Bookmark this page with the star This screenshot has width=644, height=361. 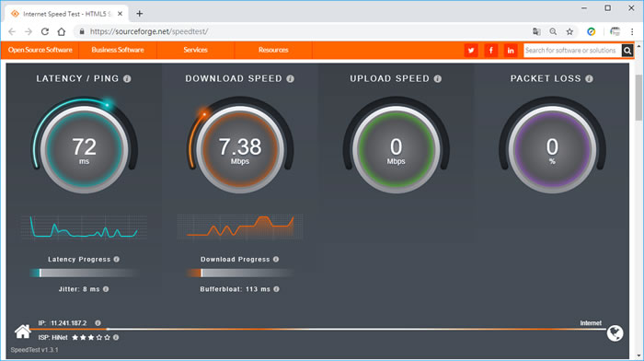point(569,31)
